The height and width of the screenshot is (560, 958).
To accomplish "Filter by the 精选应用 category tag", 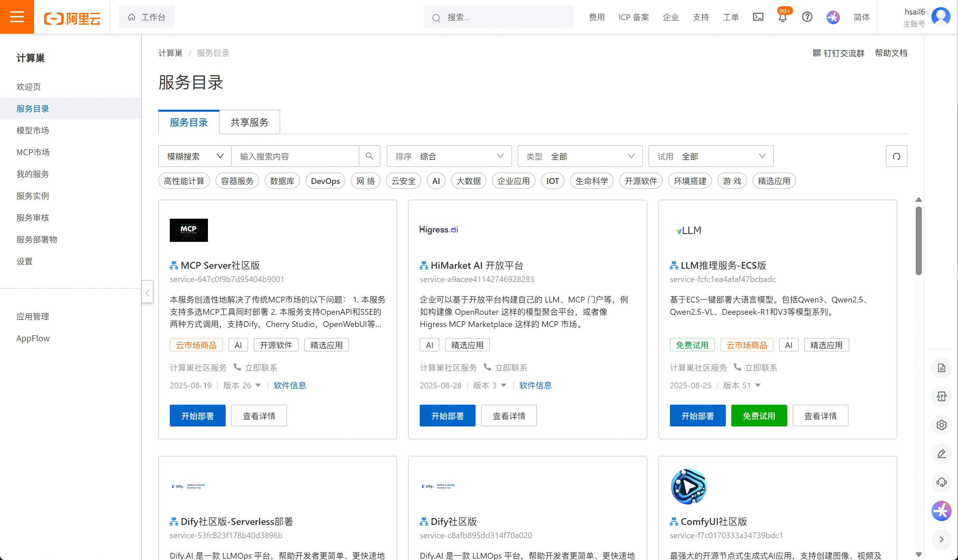I will tap(774, 181).
